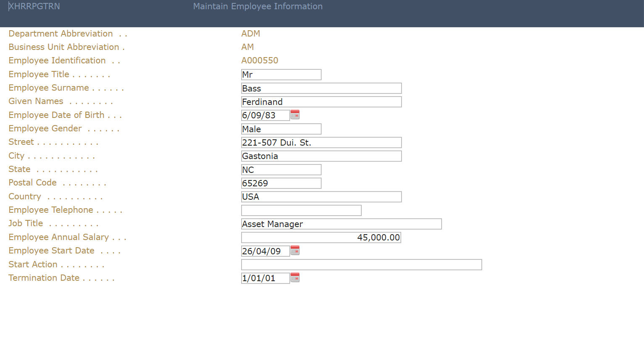The height and width of the screenshot is (350, 644).
Task: Open the Date of Birth calendar picker
Action: [295, 115]
